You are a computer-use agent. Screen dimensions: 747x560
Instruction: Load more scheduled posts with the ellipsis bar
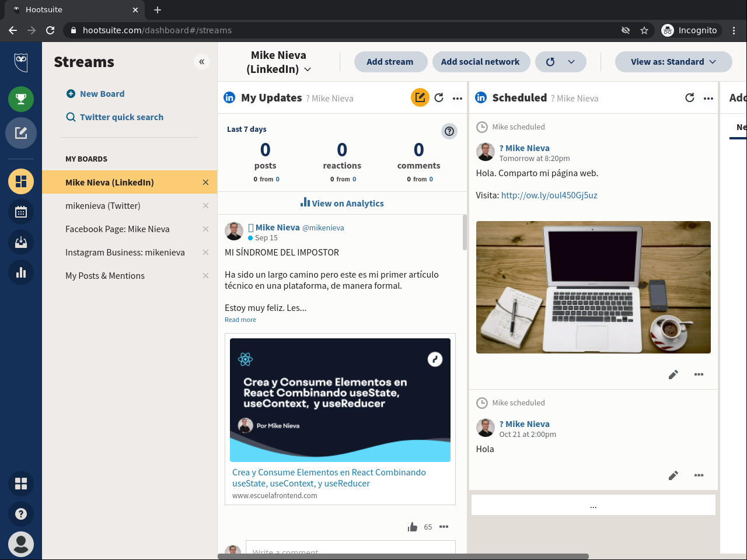594,505
